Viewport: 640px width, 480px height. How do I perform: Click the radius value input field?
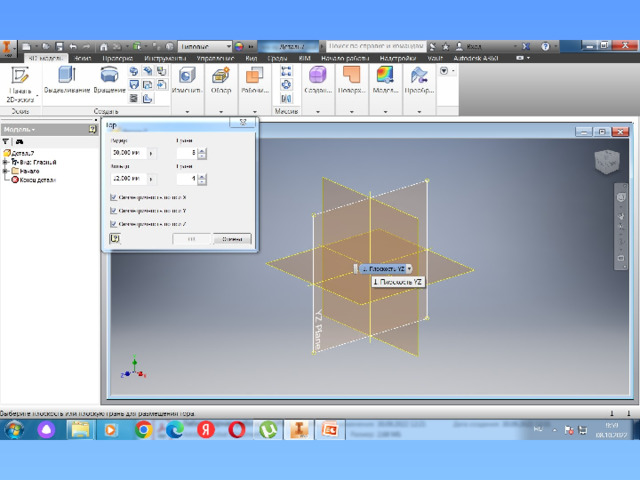128,153
